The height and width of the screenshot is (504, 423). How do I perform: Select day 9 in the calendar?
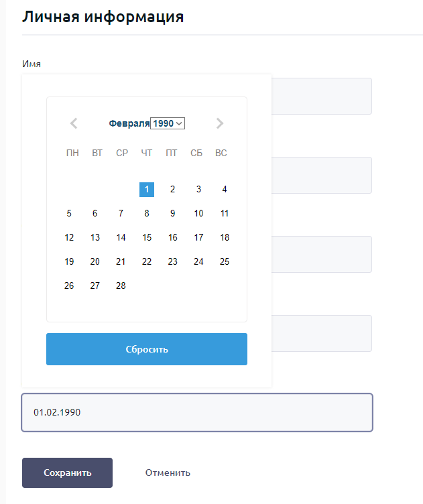click(x=172, y=214)
